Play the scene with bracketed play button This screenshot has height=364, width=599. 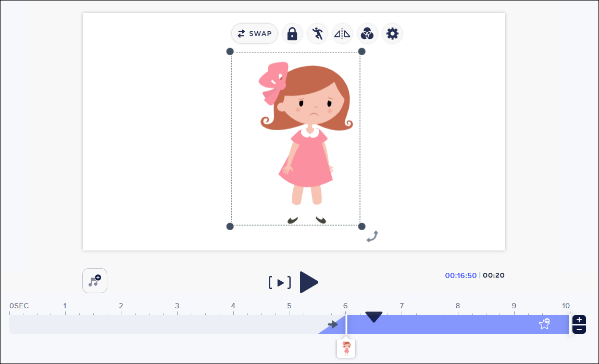[280, 283]
